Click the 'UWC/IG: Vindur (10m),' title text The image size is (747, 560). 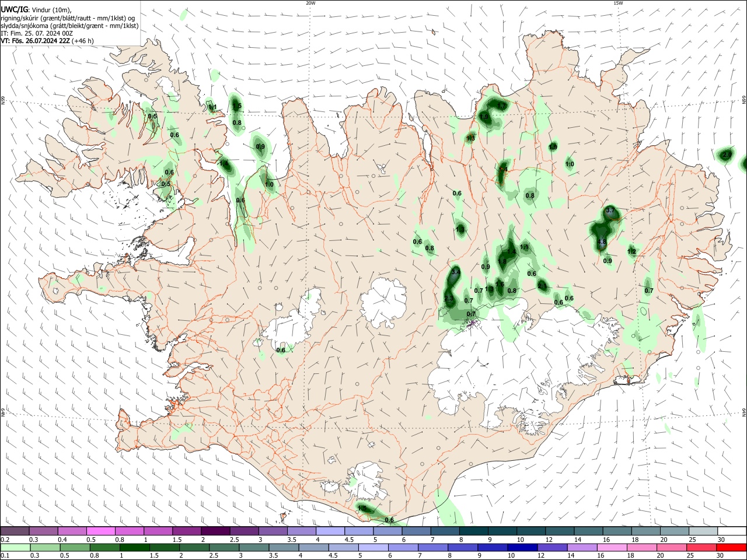pyautogui.click(x=36, y=9)
